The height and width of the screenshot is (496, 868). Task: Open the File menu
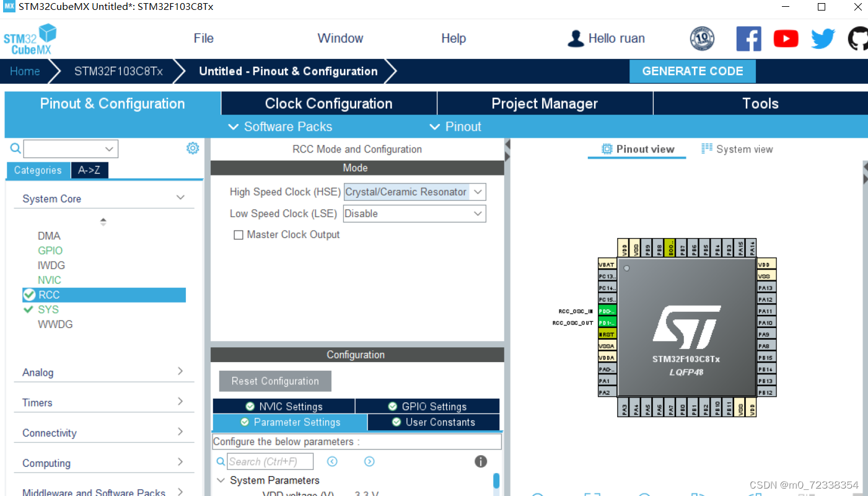coord(203,38)
